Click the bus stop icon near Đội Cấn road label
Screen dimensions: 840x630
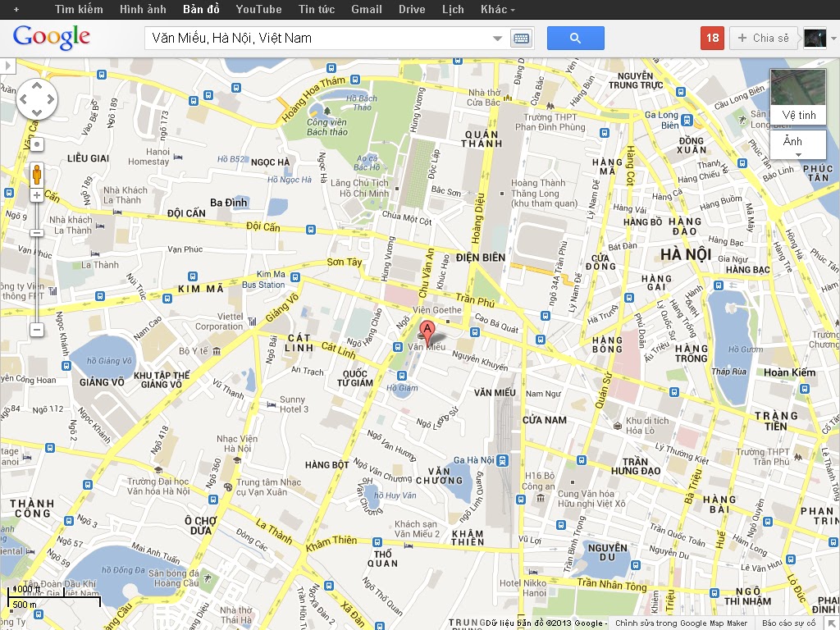[310, 230]
